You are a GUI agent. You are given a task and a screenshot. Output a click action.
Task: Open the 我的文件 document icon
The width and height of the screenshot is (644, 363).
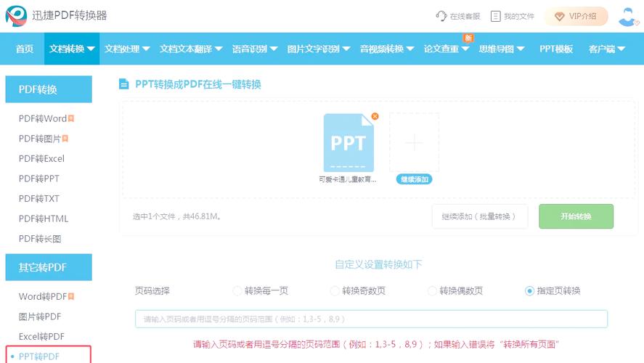[496, 16]
